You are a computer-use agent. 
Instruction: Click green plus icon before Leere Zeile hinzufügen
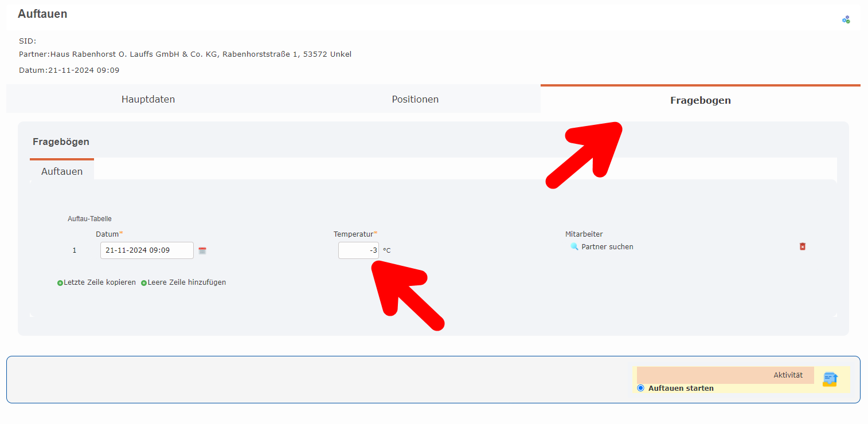144,283
